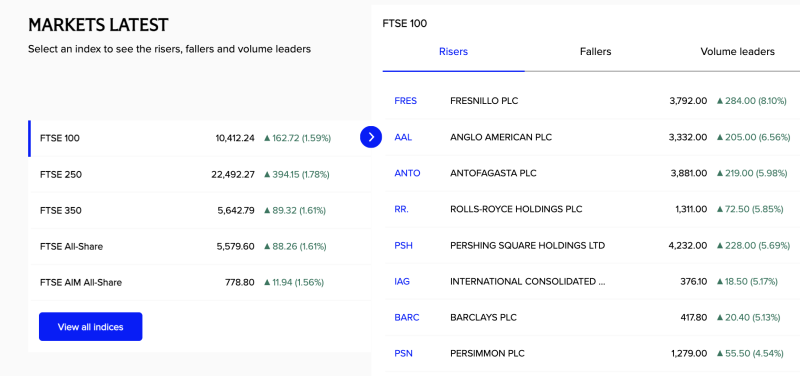The height and width of the screenshot is (376, 800).
Task: Click Persimmon change 55.50 (4.54%)
Action: click(750, 354)
